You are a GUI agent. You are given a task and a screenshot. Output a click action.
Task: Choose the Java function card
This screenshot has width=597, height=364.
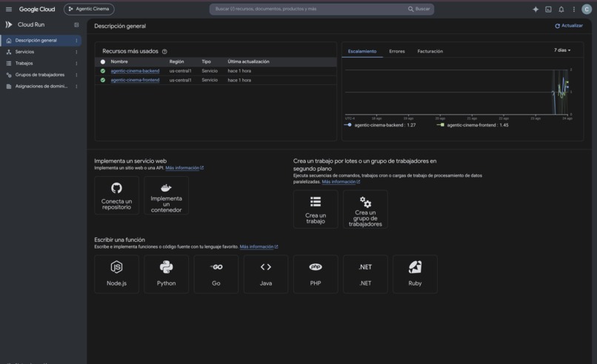coord(266,274)
